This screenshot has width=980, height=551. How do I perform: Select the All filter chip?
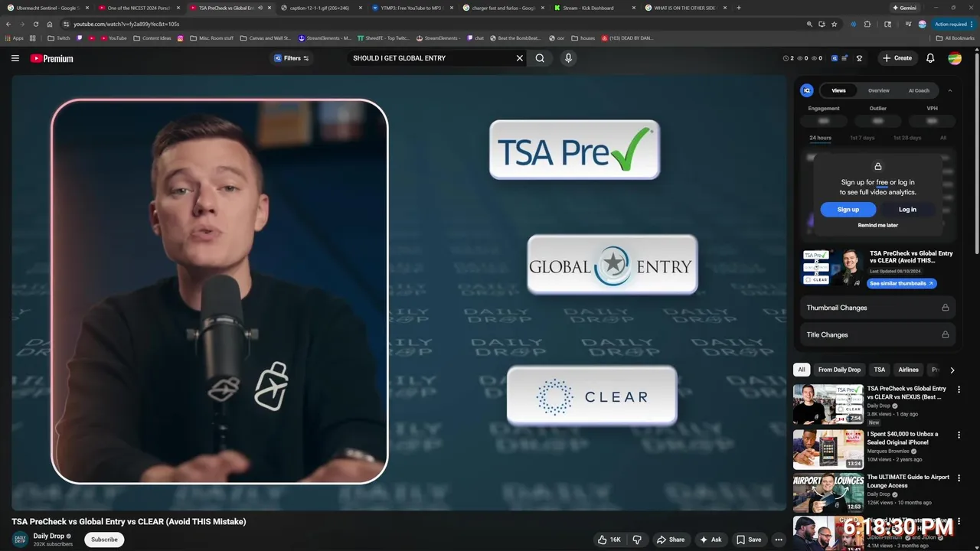[802, 370]
